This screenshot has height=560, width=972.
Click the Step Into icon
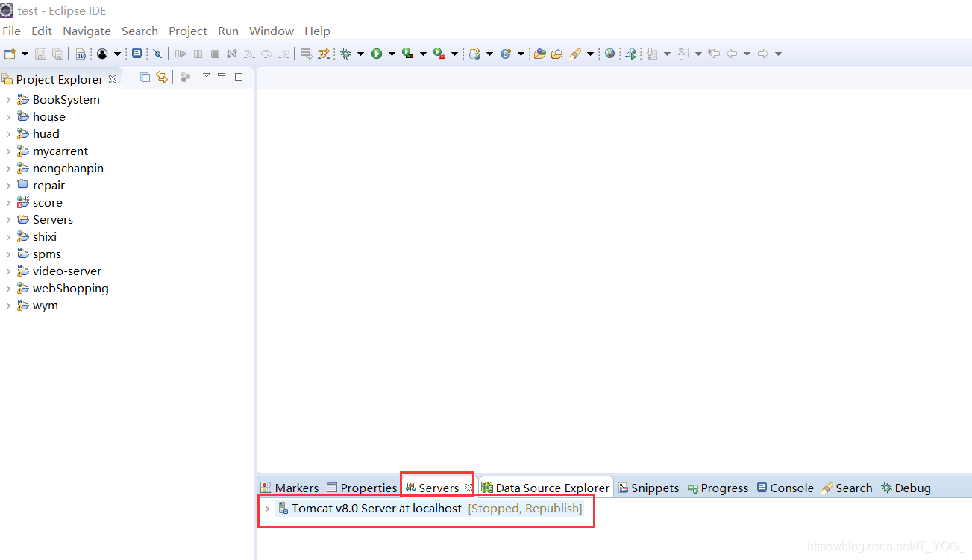click(x=249, y=54)
